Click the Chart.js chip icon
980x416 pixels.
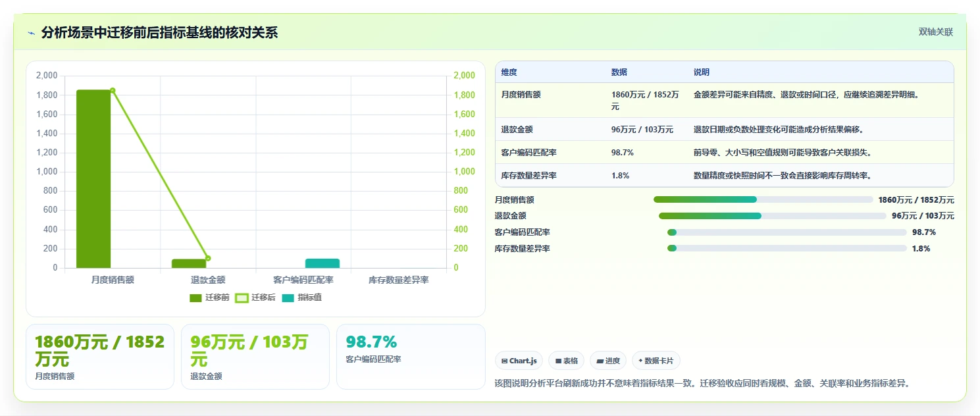[504, 361]
